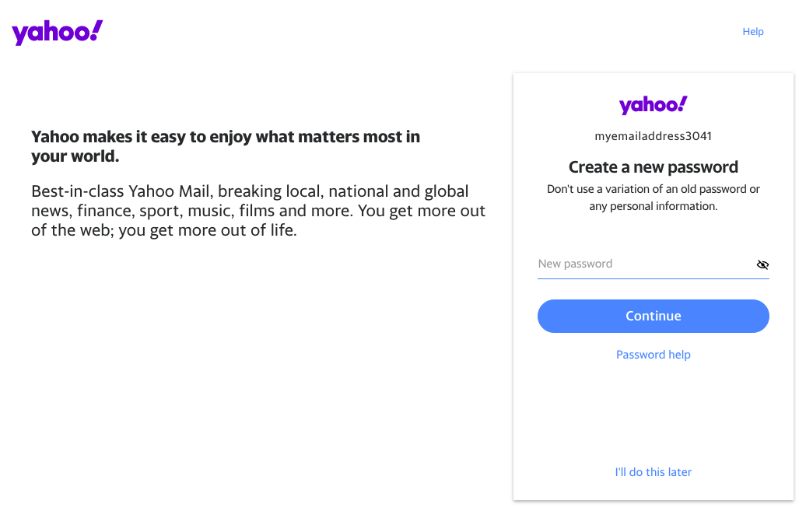
Task: Open the Password help link
Action: click(653, 355)
